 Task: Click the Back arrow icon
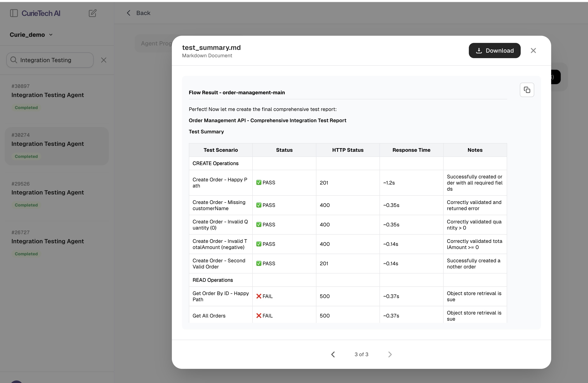point(128,13)
